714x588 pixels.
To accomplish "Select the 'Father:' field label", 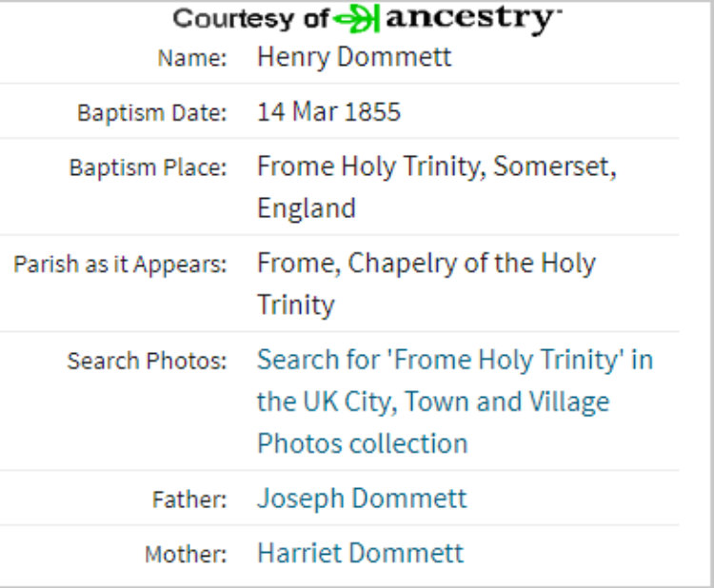I will click(189, 499).
